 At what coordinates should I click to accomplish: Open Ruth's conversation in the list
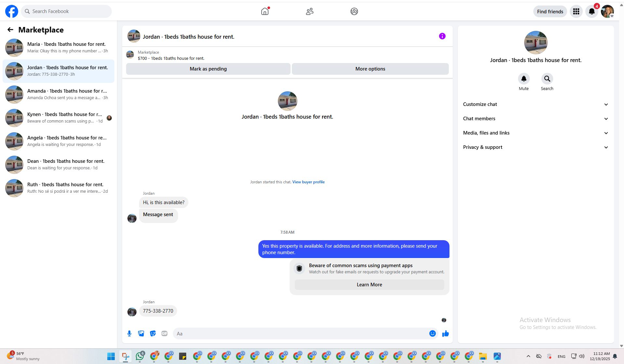(x=58, y=188)
